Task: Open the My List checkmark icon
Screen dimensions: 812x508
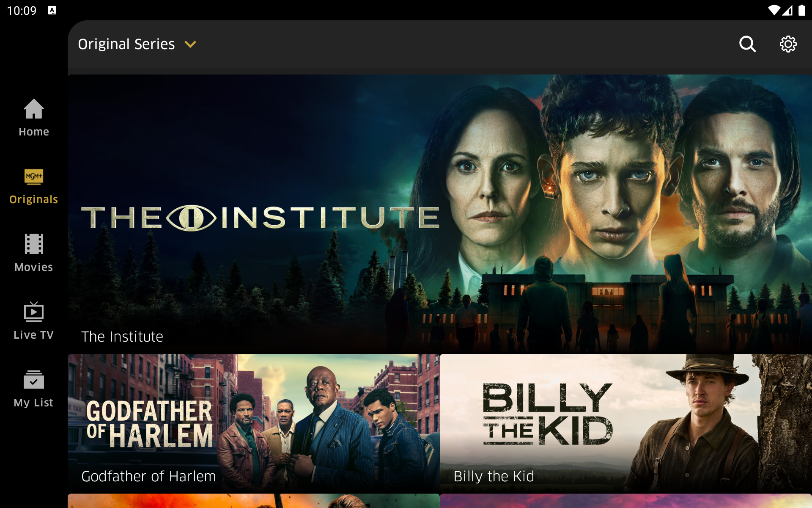Action: pyautogui.click(x=34, y=380)
